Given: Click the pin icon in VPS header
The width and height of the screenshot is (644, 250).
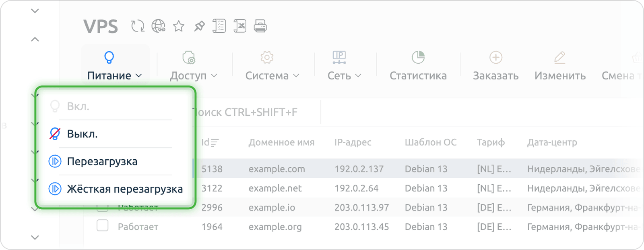Looking at the screenshot, I should [x=199, y=26].
